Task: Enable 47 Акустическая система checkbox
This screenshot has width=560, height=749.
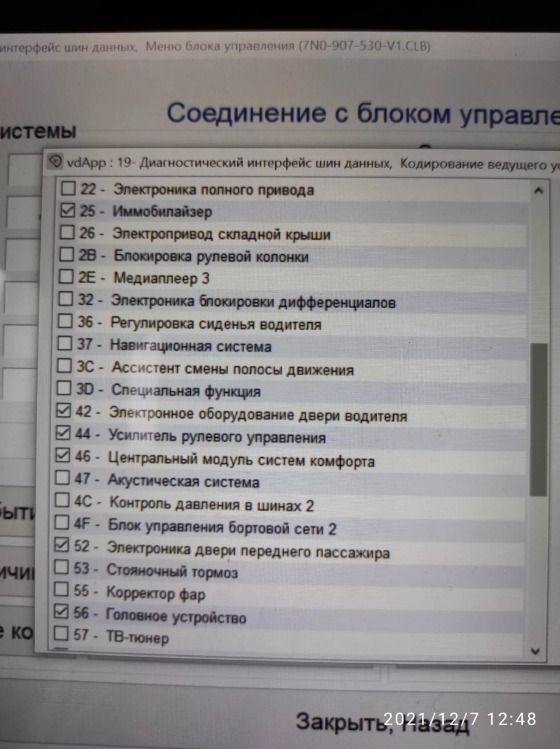Action: [63, 477]
